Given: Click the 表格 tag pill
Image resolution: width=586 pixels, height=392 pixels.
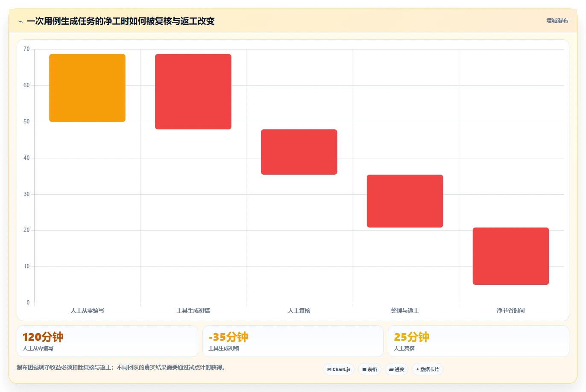Looking at the screenshot, I should 369,369.
